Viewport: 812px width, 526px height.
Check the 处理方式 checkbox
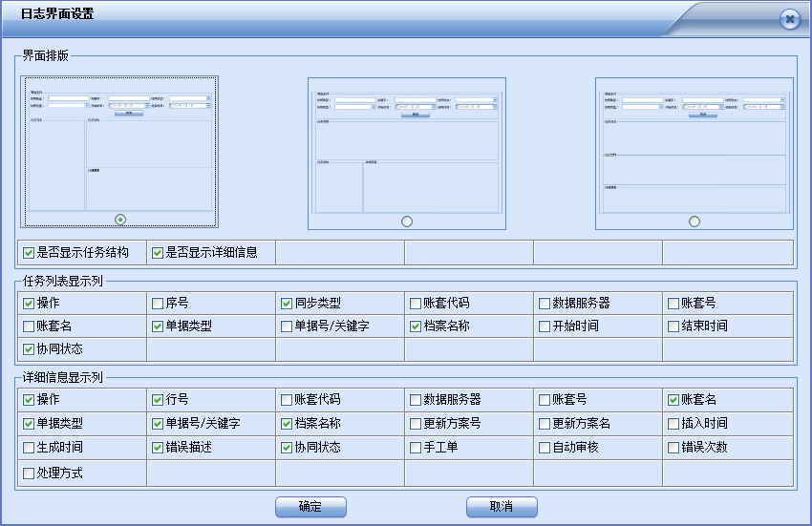[x=29, y=473]
